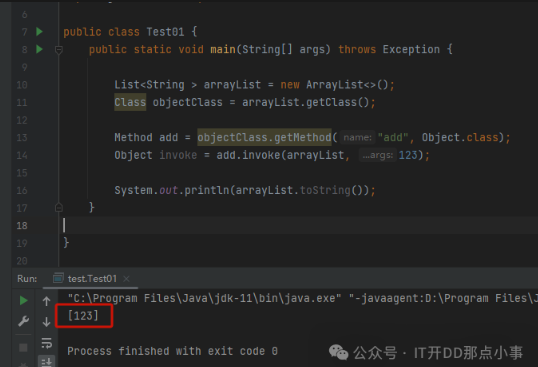Image resolution: width=538 pixels, height=367 pixels.
Task: Rerun test.Test01 with the green play button
Action: [23, 300]
